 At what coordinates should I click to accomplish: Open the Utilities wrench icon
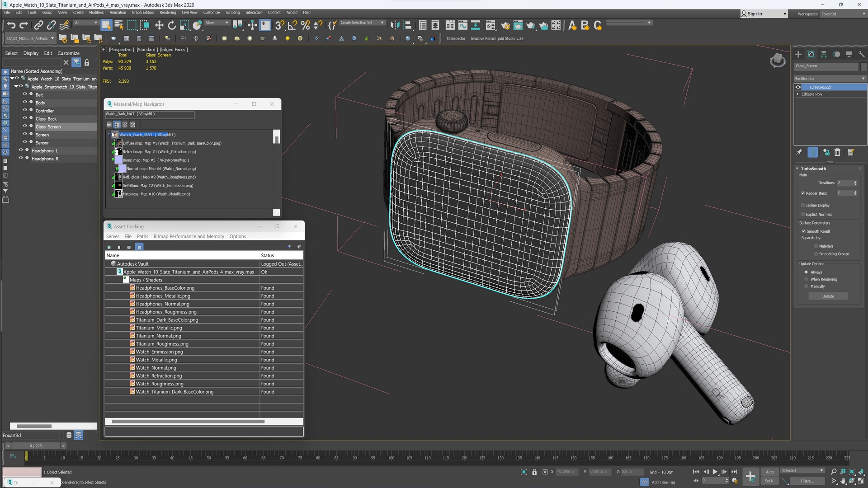861,54
